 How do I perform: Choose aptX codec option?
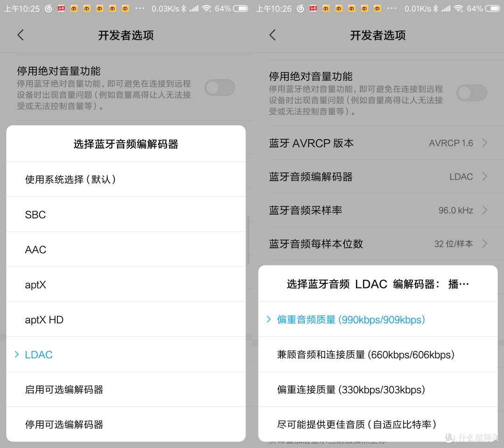pyautogui.click(x=126, y=284)
